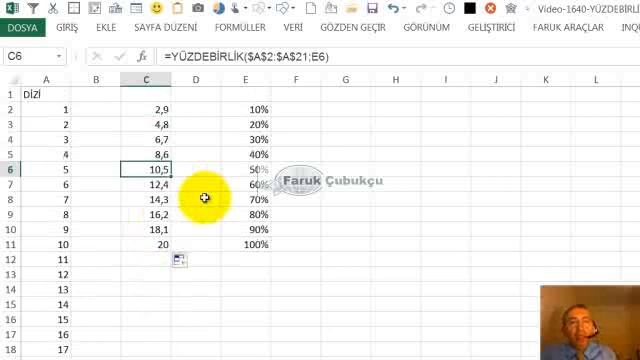Select cell E8 showing 70%

(x=246, y=200)
